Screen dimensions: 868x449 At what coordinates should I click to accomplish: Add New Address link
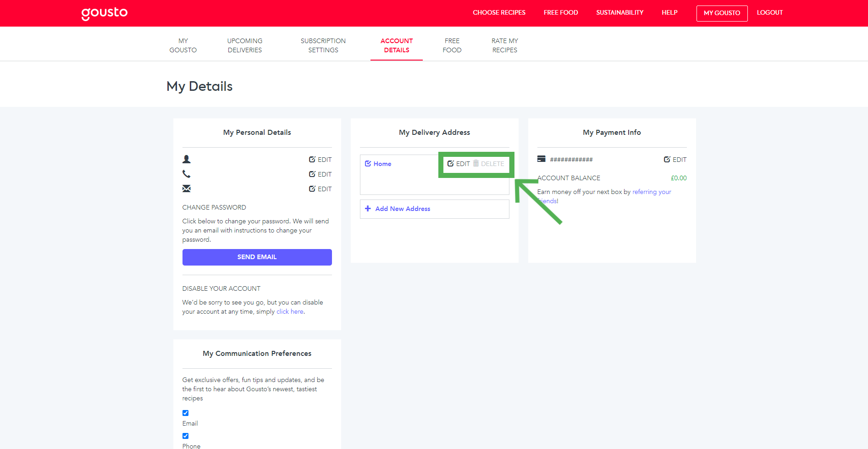pos(403,209)
